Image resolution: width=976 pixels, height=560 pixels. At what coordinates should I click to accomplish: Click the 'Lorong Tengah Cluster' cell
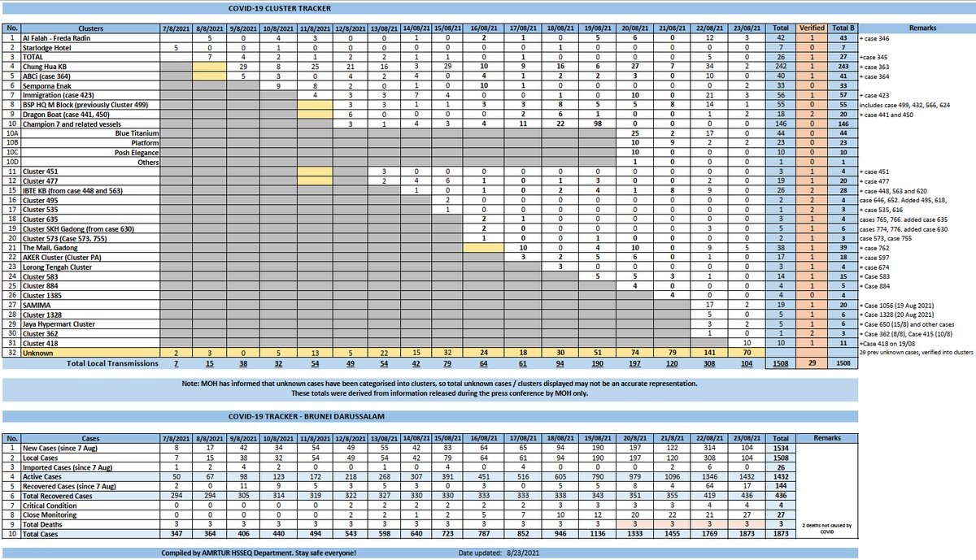[89, 268]
